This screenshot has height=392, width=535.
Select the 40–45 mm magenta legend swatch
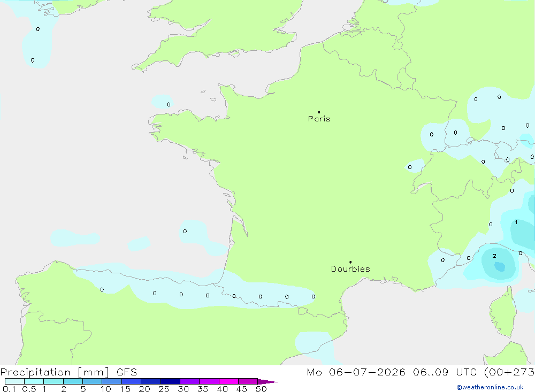point(228,381)
